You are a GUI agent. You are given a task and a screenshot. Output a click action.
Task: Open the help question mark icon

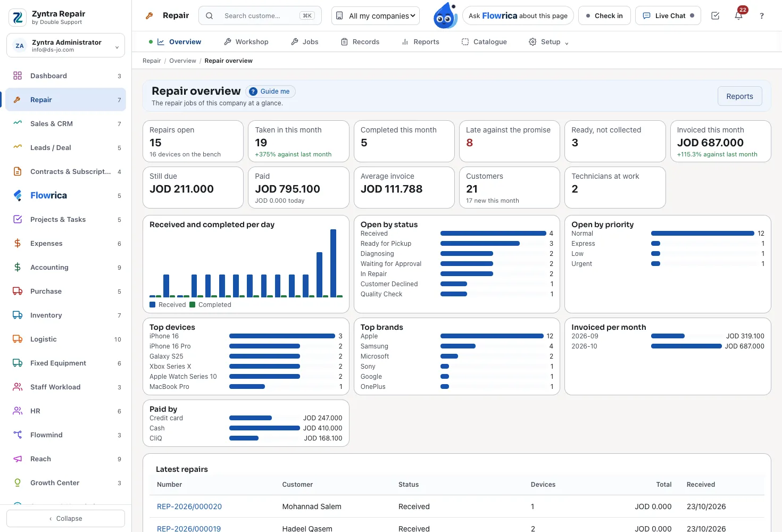click(x=762, y=16)
